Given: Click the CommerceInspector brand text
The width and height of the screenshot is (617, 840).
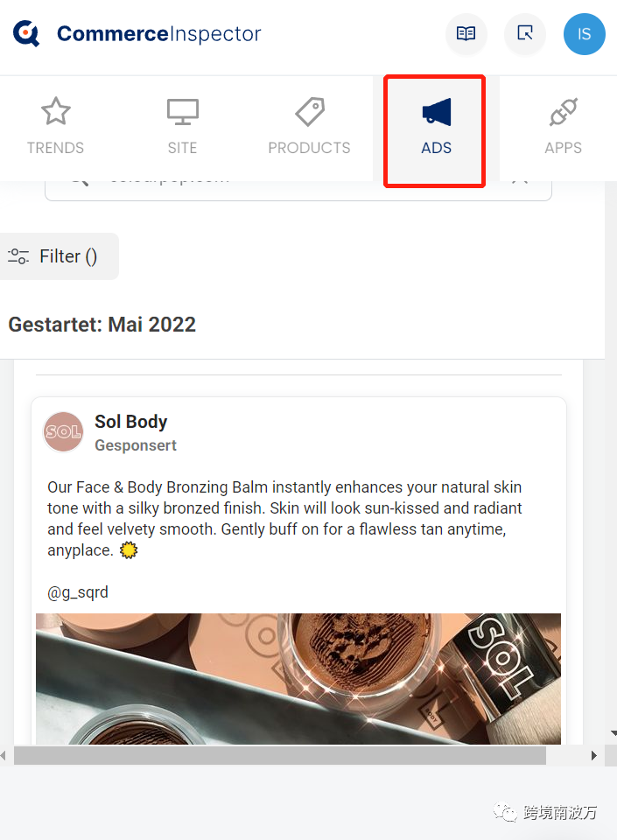Looking at the screenshot, I should pyautogui.click(x=159, y=34).
